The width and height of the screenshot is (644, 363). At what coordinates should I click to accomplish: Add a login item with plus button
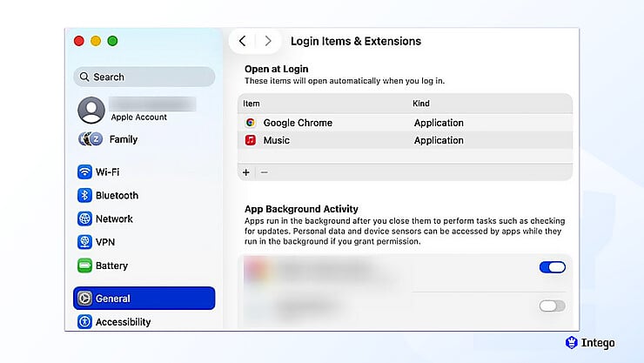246,172
